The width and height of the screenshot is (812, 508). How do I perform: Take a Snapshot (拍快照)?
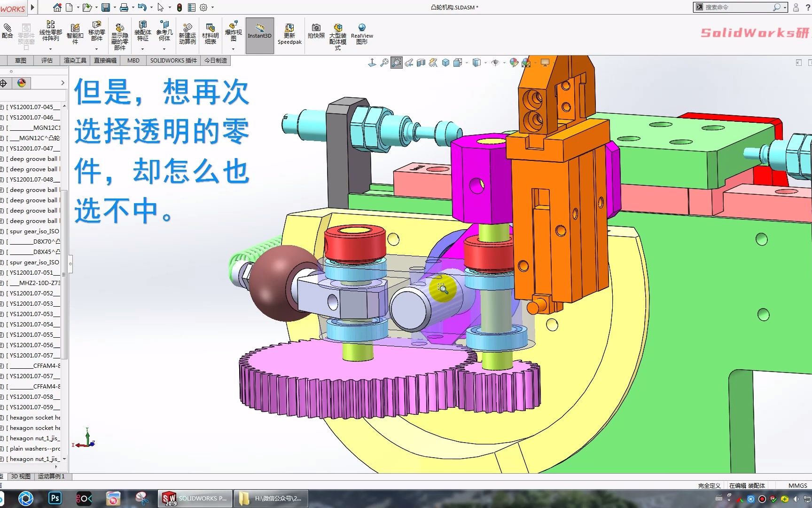pyautogui.click(x=316, y=31)
